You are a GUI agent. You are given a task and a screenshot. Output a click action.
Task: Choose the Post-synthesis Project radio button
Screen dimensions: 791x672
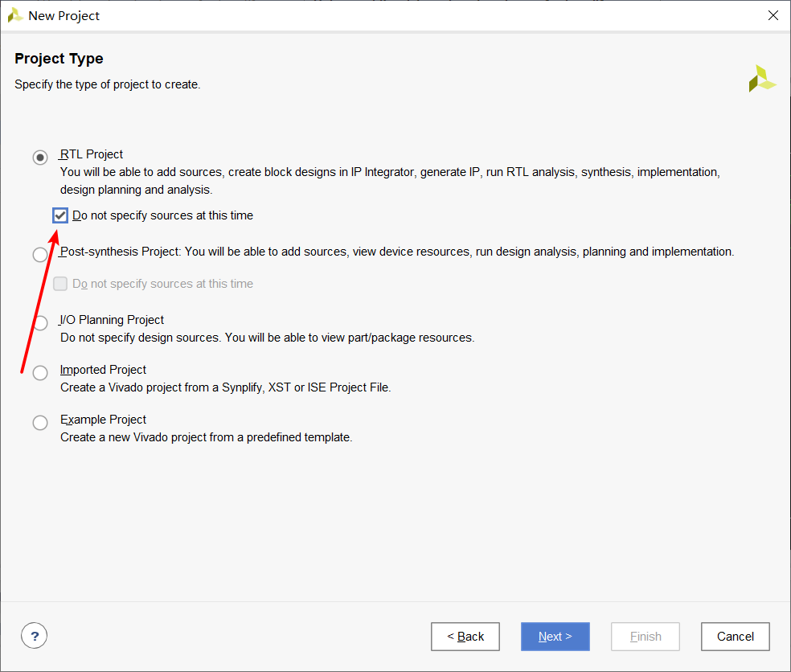coord(40,255)
